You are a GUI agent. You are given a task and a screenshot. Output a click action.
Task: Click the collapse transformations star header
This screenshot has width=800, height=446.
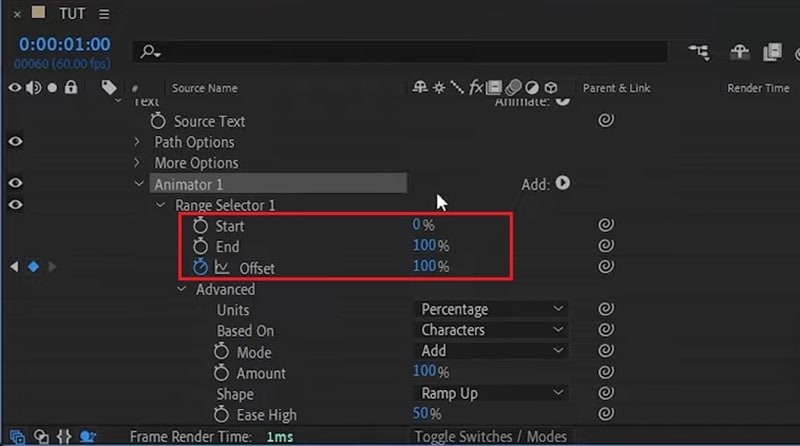[439, 88]
